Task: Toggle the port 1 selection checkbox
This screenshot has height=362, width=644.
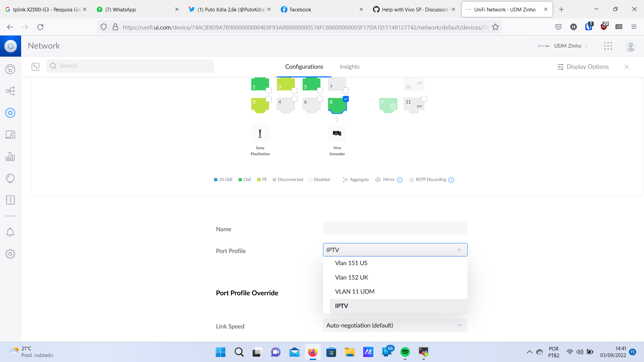Action: 269,90
